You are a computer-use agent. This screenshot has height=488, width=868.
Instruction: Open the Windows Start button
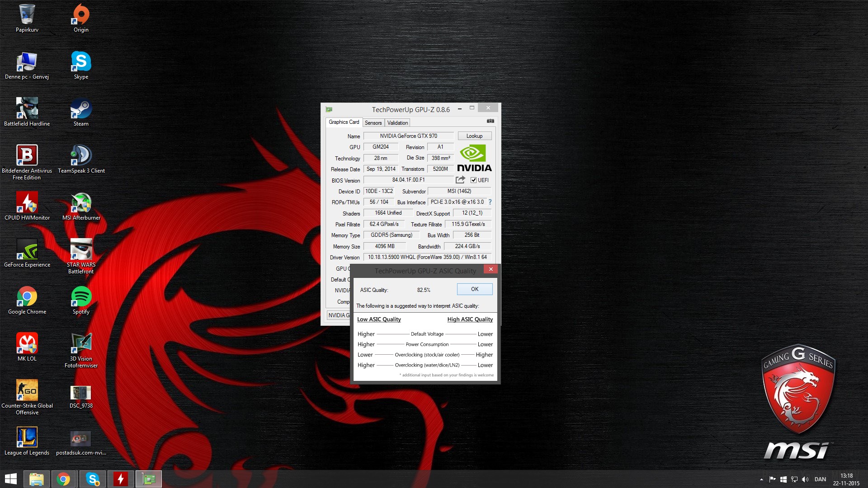[11, 479]
